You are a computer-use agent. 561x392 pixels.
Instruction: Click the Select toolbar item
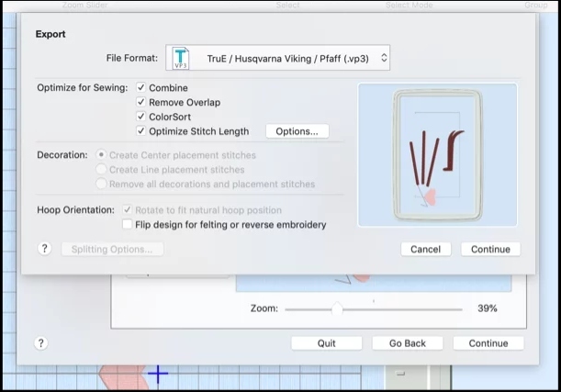(287, 5)
